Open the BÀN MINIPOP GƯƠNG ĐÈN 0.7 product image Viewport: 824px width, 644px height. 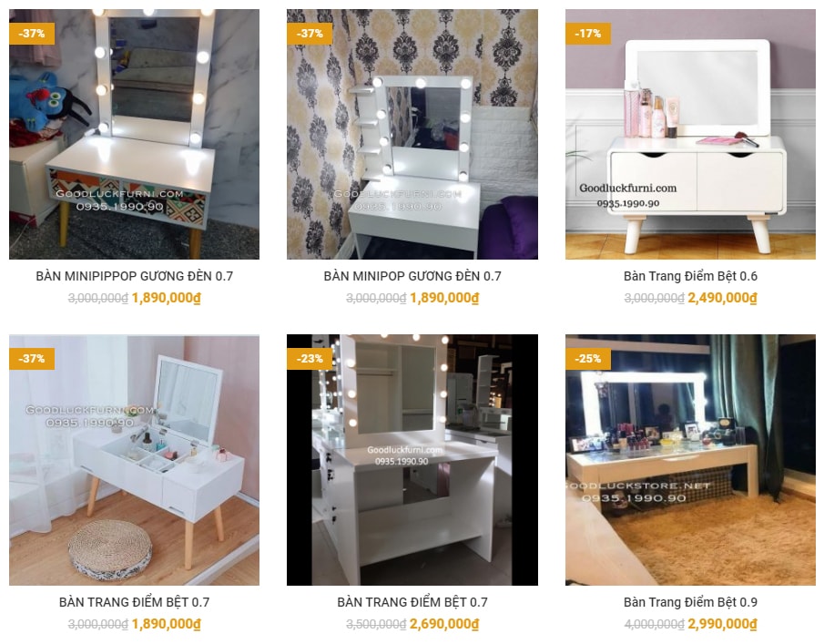412,134
